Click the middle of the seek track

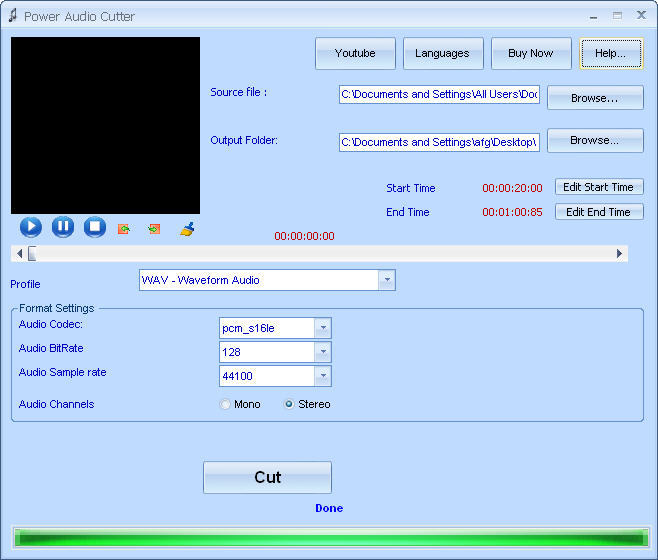pos(319,254)
